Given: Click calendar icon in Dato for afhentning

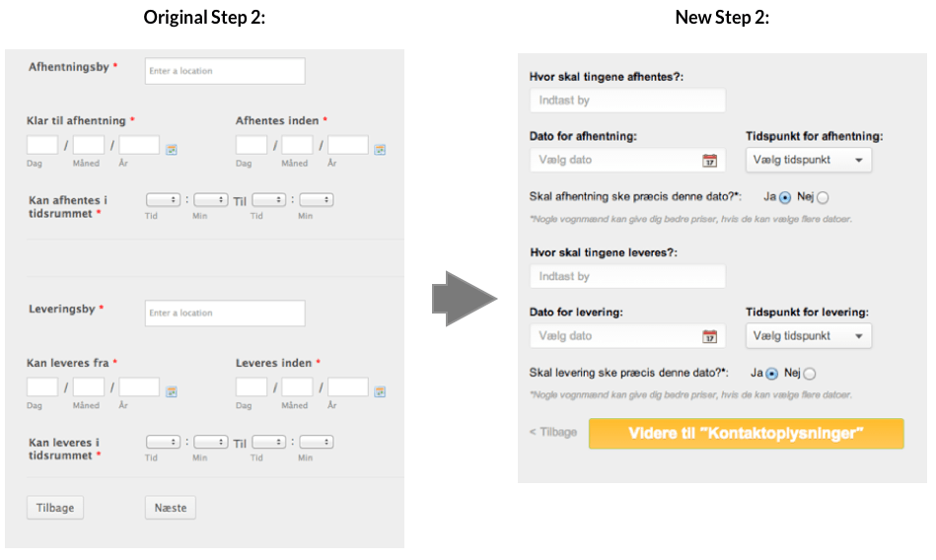Looking at the screenshot, I should coord(709,161).
